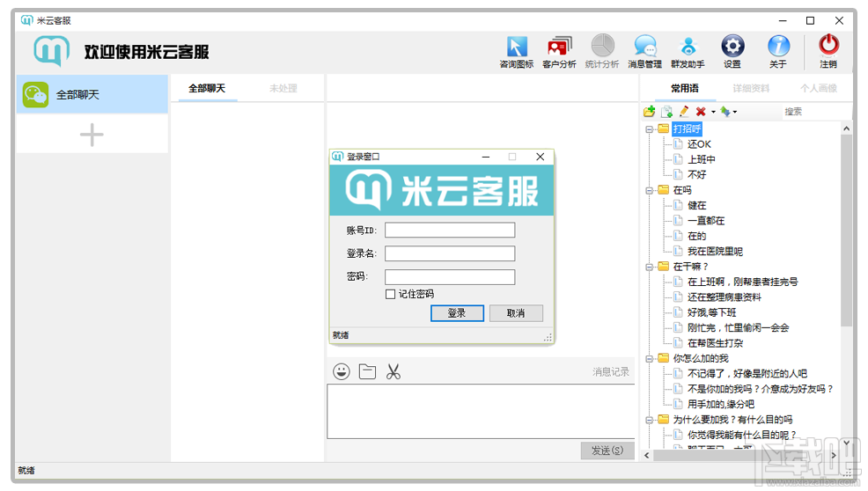Image resolution: width=868 pixels, height=491 pixels.
Task: Select the phrase 还在整理病患资料
Action: (725, 297)
